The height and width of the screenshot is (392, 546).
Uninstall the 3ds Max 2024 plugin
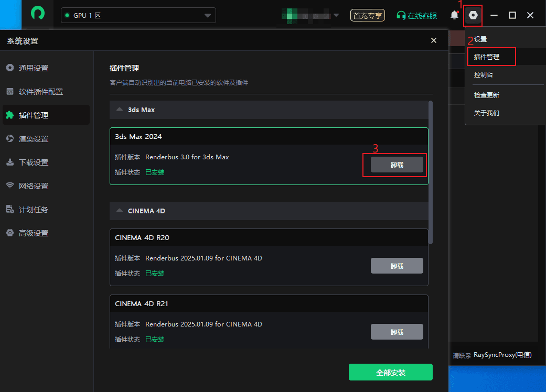click(x=397, y=165)
